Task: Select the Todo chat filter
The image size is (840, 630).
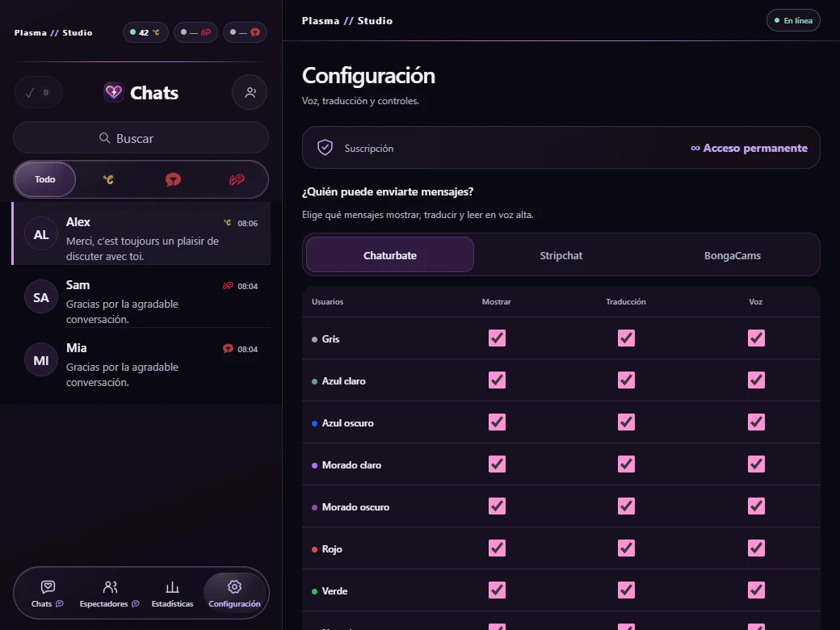Action: (45, 179)
